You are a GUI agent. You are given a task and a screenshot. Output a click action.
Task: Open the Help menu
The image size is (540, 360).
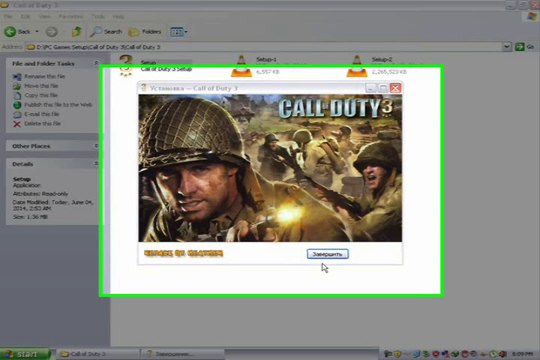pos(118,16)
